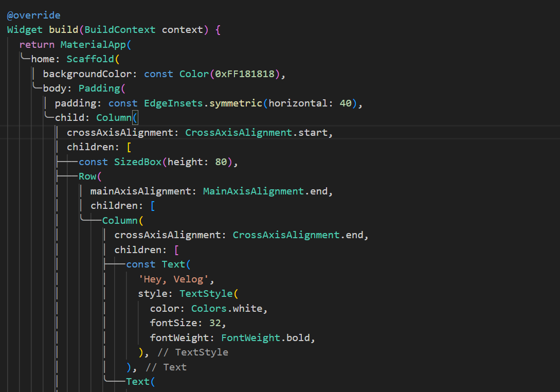
Task: Click const keyword before SizedBox
Action: [93, 162]
